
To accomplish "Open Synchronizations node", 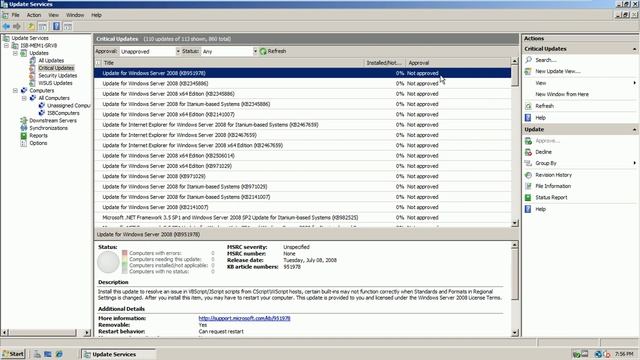I will coord(49,128).
